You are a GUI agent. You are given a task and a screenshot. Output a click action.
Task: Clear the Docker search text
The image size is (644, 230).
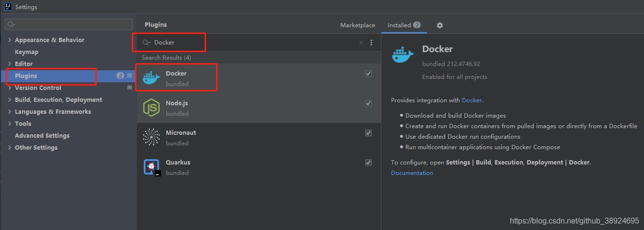(361, 43)
